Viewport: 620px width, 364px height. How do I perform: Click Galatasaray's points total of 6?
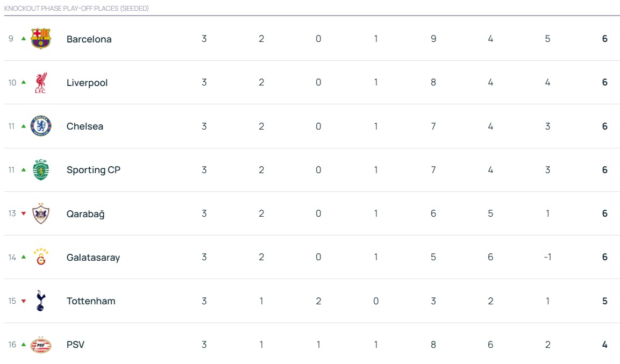(x=604, y=257)
